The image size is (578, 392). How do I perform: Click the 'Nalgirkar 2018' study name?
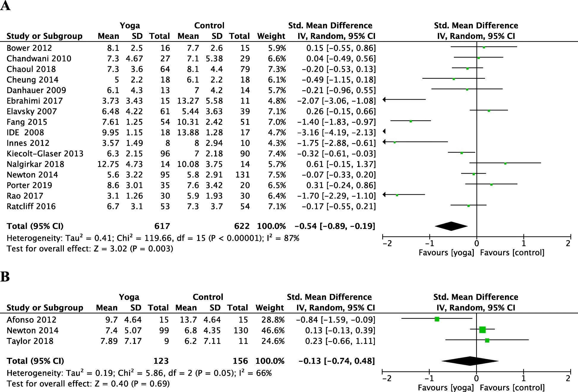pos(35,164)
